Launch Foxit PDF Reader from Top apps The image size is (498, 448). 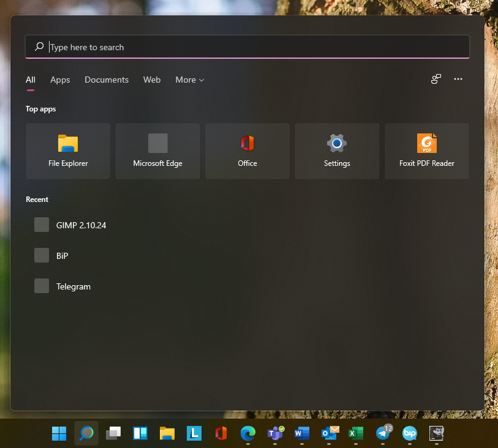coord(427,151)
